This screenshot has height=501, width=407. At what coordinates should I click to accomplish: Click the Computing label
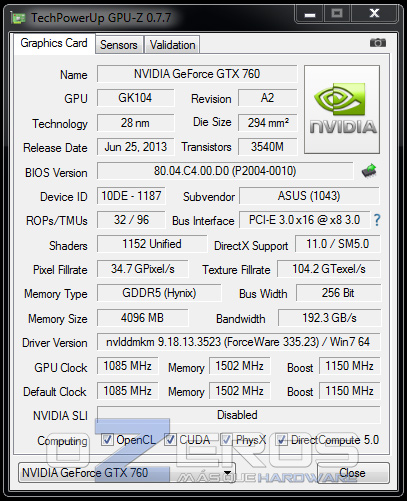point(62,441)
